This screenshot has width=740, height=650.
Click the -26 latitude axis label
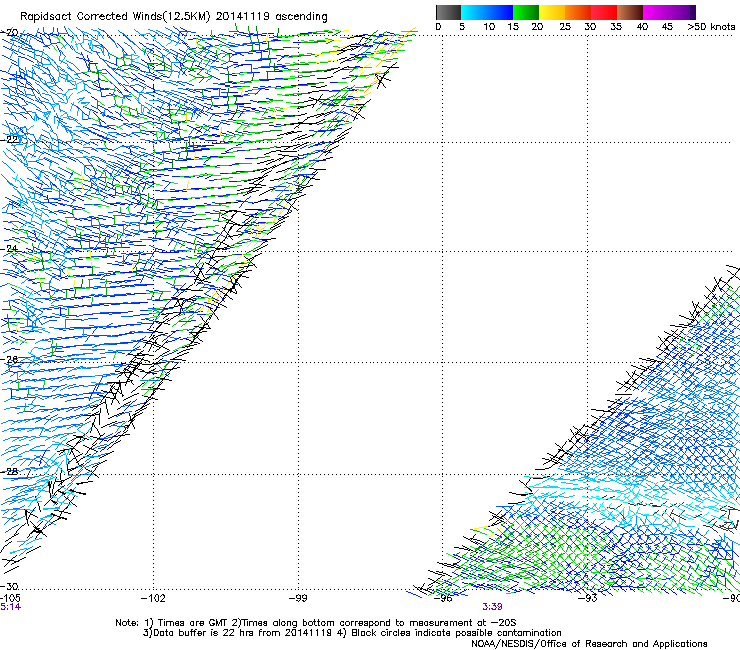(10, 360)
